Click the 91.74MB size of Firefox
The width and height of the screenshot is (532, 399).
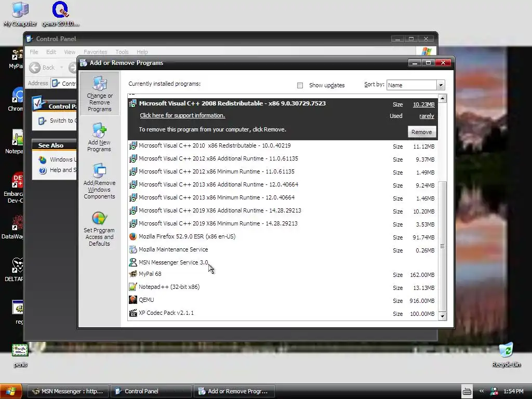(x=423, y=237)
